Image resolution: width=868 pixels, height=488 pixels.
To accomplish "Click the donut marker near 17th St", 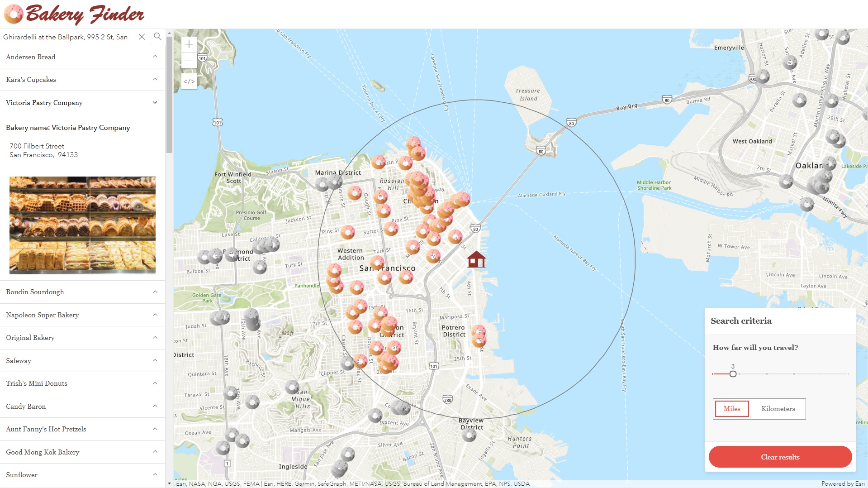I will 355,326.
